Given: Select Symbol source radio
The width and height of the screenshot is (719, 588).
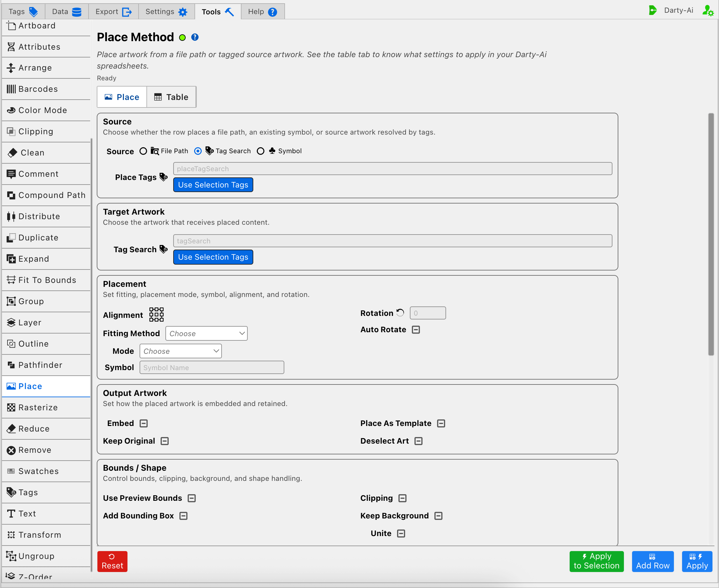Looking at the screenshot, I should 260,151.
